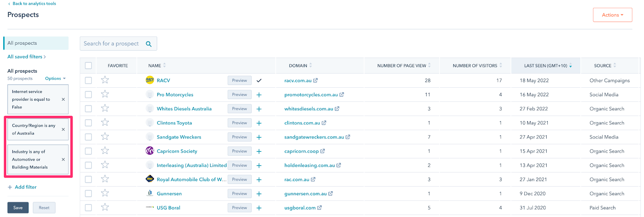Open external link icon beside racv.com.au
644x217 pixels.
click(316, 81)
